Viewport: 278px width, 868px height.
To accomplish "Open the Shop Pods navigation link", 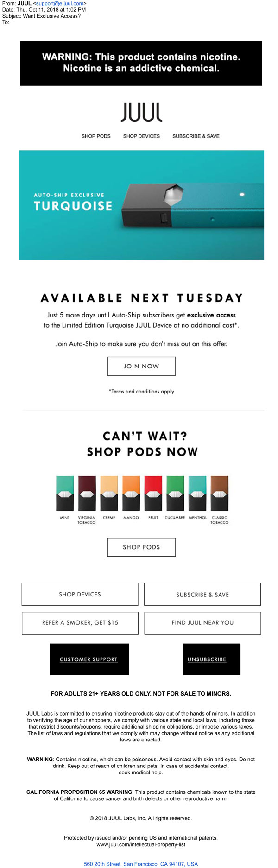I will point(96,136).
